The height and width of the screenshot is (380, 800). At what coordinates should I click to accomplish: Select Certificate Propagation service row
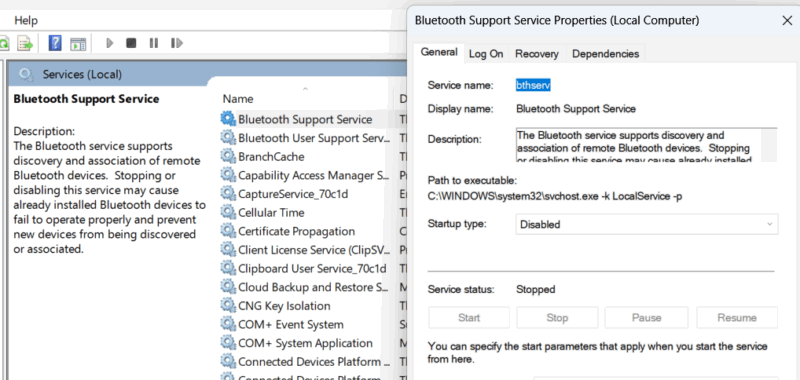pos(296,231)
